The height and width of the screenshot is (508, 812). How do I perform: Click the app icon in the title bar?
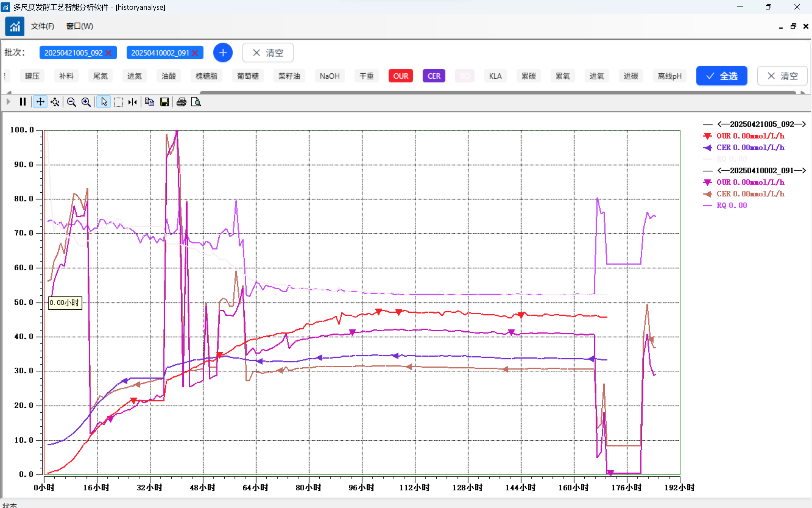pyautogui.click(x=6, y=7)
